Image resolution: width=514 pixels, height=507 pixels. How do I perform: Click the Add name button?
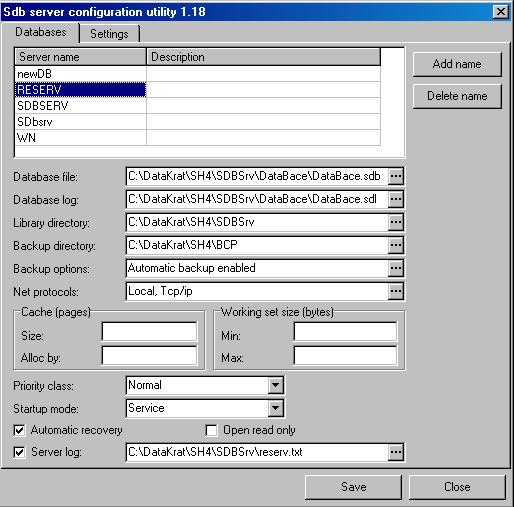pos(457,64)
